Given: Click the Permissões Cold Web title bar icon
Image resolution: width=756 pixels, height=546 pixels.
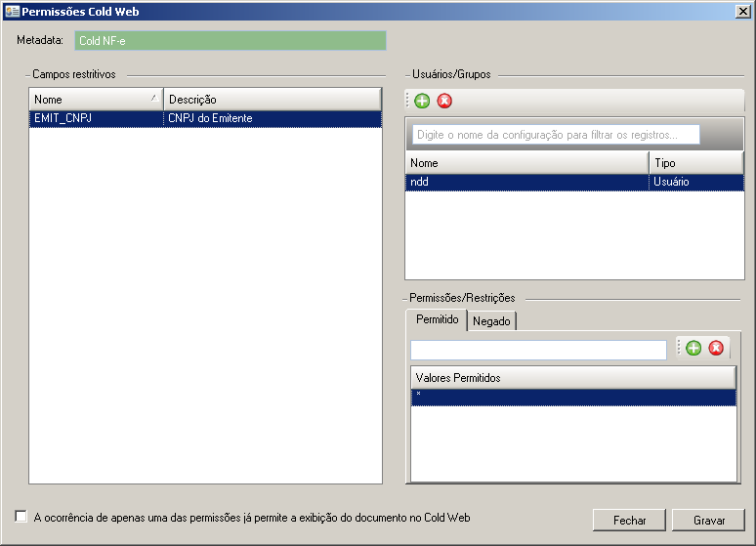Looking at the screenshot, I should click(x=12, y=11).
